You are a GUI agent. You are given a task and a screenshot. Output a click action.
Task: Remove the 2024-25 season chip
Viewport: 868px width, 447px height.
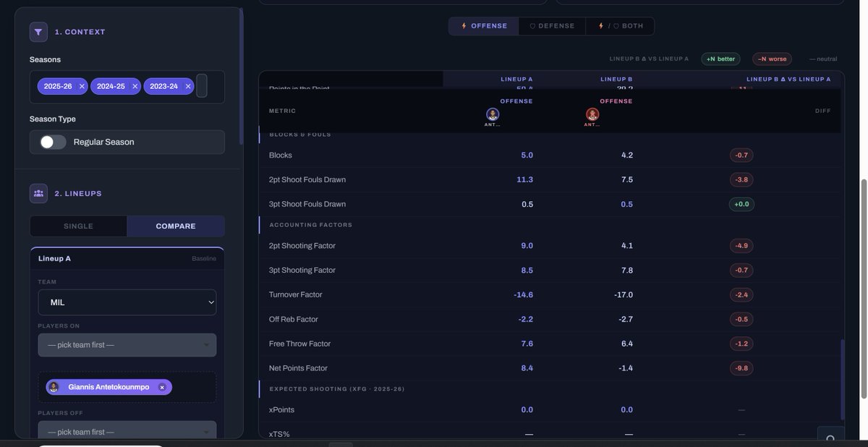tap(135, 86)
